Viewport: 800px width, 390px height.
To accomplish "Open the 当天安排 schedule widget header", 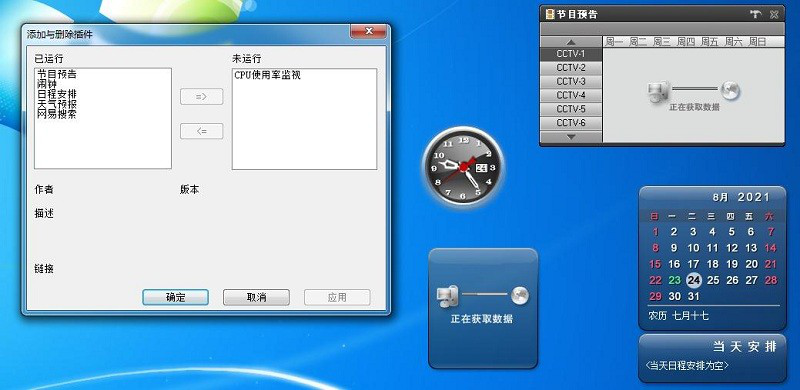I will 744,347.
